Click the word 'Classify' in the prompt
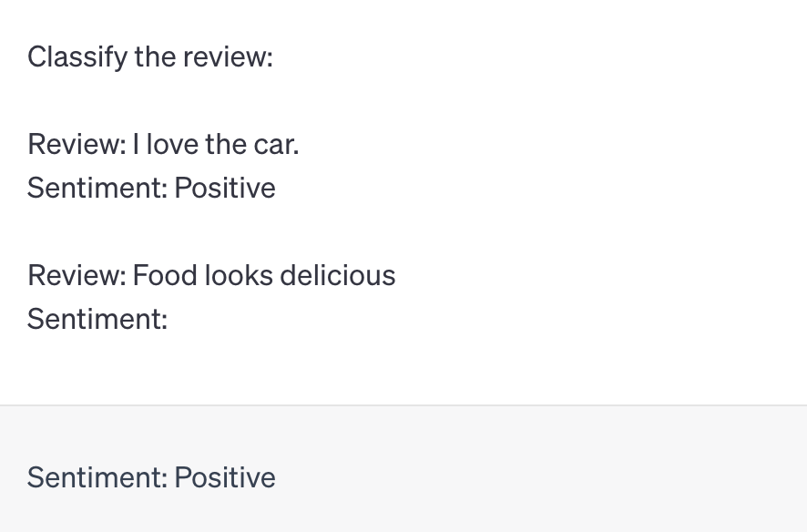This screenshot has width=807, height=532. click(x=77, y=57)
